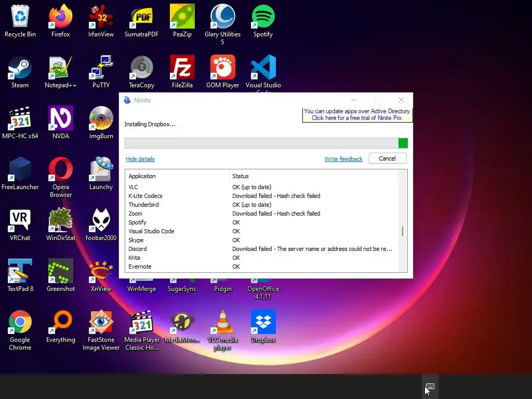Select the Visual Studio Code desktop icon
The width and height of the screenshot is (532, 399).
(x=263, y=67)
